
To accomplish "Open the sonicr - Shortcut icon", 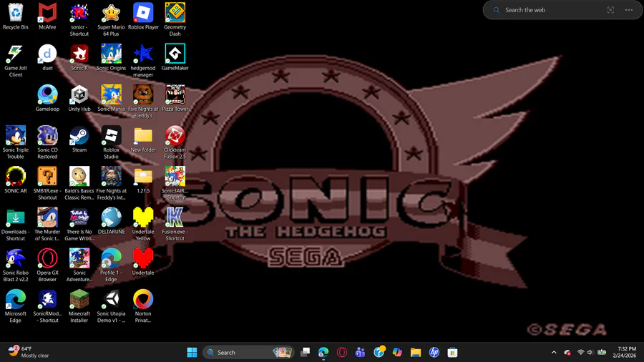I will pyautogui.click(x=79, y=20).
